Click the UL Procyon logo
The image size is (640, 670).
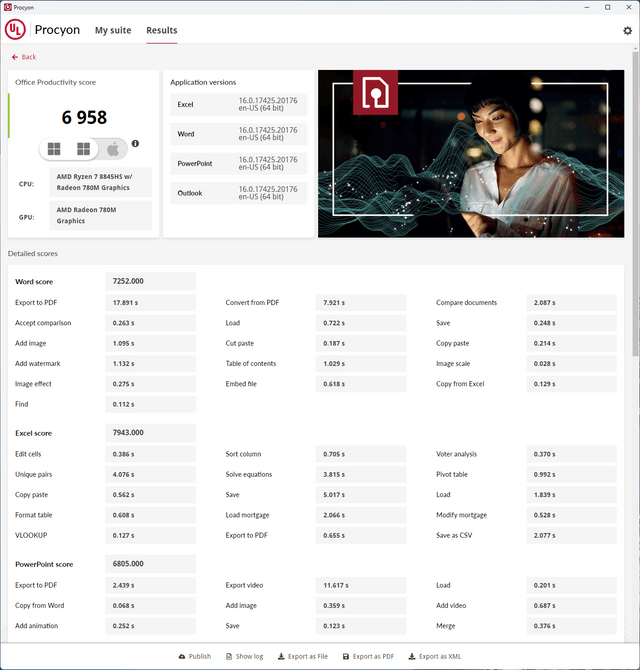point(17,30)
